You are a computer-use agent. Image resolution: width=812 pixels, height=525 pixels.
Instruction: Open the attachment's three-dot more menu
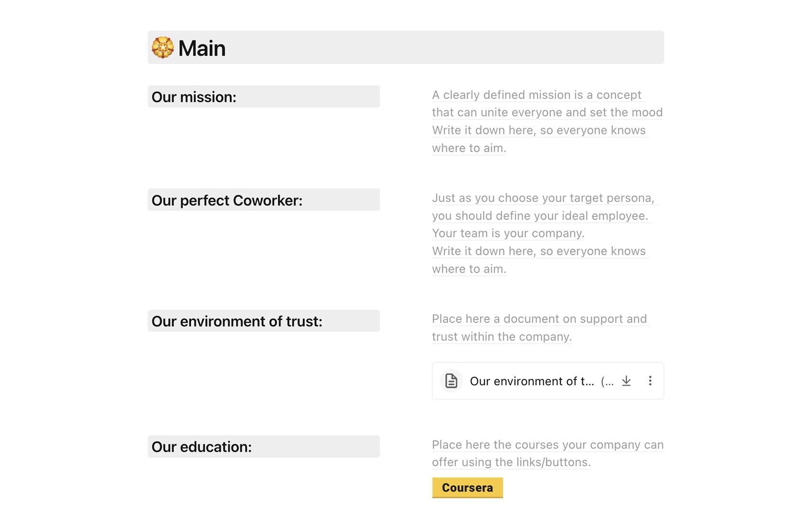point(650,381)
